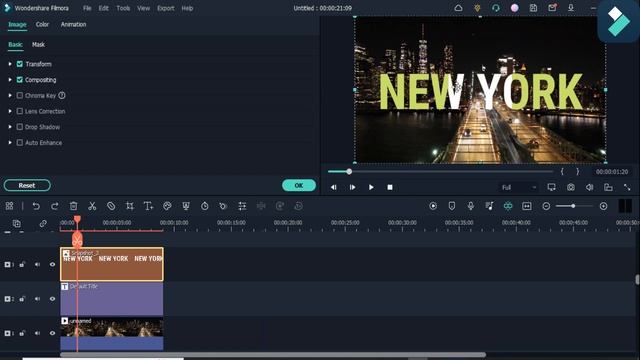Add text with the T+ title icon
Screen dimensions: 640x360
149,206
